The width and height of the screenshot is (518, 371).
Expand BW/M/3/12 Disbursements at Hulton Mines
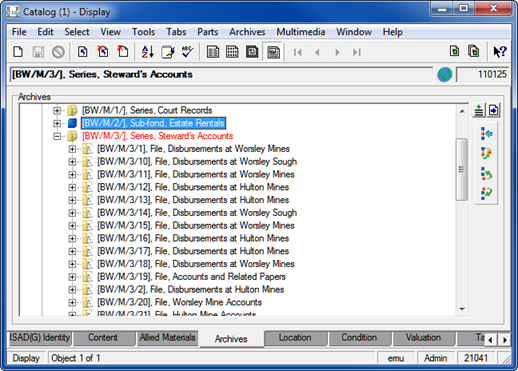pyautogui.click(x=72, y=187)
